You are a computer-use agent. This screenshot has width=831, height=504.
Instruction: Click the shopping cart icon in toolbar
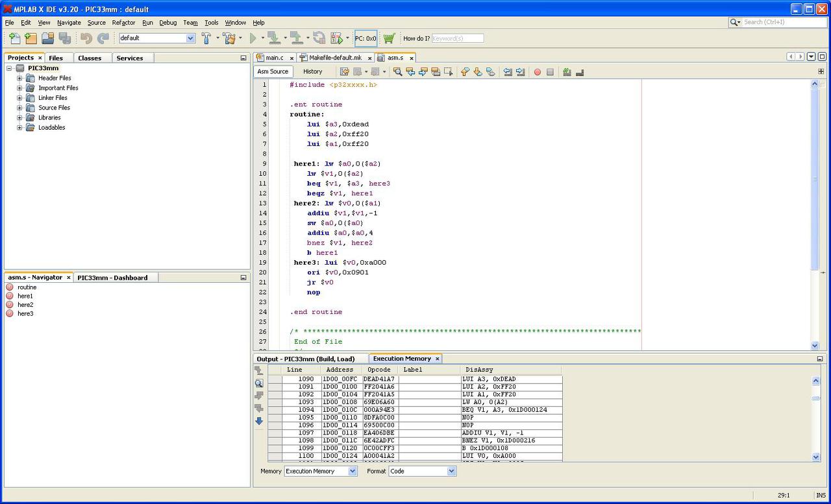pos(389,38)
